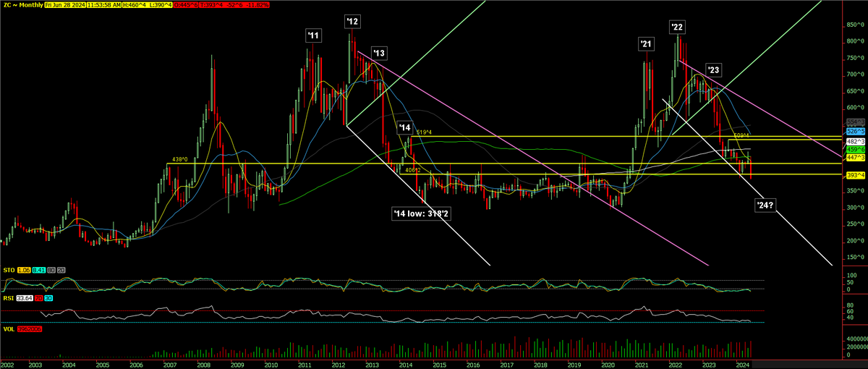Open the RSI indicator label
Image resolution: width=868 pixels, height=369 pixels.
[9, 298]
